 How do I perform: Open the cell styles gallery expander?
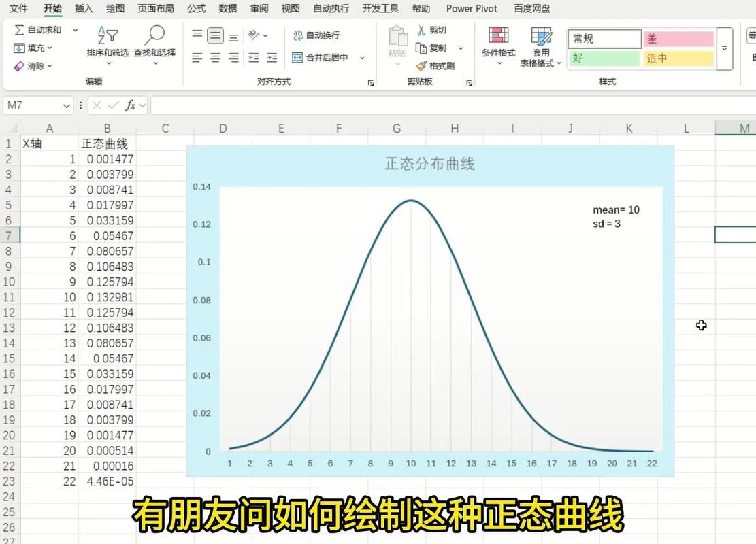point(724,49)
